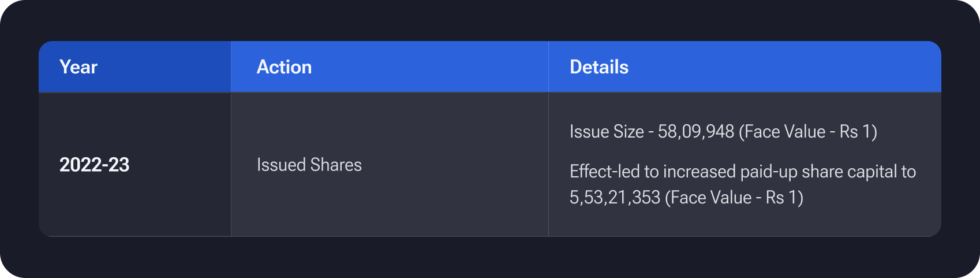This screenshot has width=980, height=278.
Task: Click the "to" ending the "share capital" line
Action: coord(908,172)
